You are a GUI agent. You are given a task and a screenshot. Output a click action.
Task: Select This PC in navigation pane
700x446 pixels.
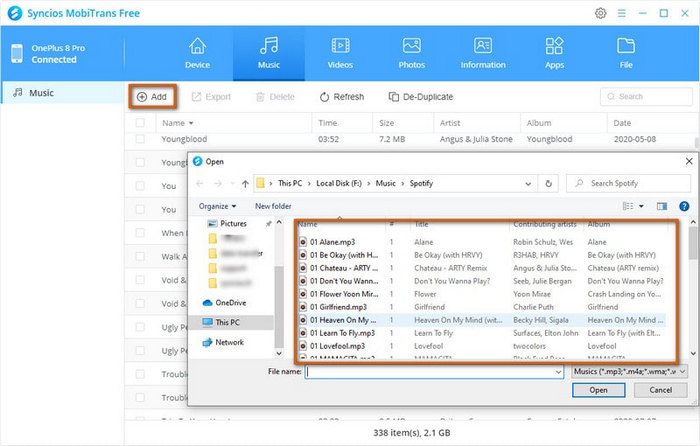click(221, 322)
